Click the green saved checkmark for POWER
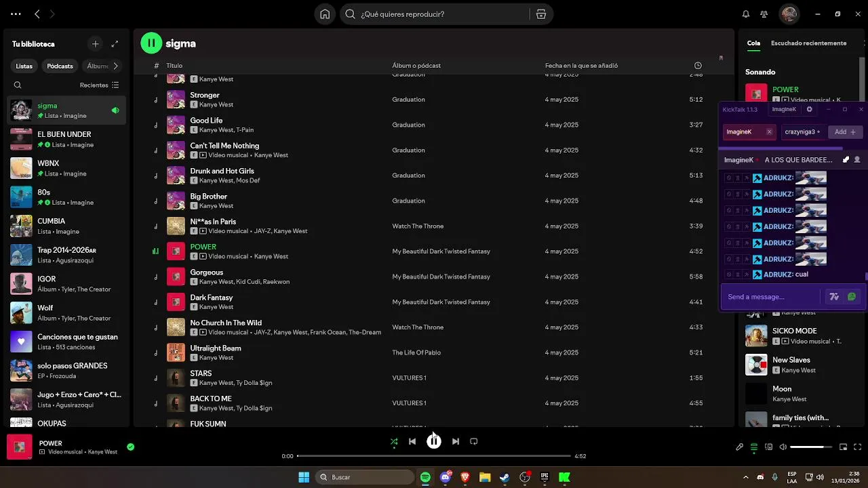The width and height of the screenshot is (868, 488). tap(130, 447)
